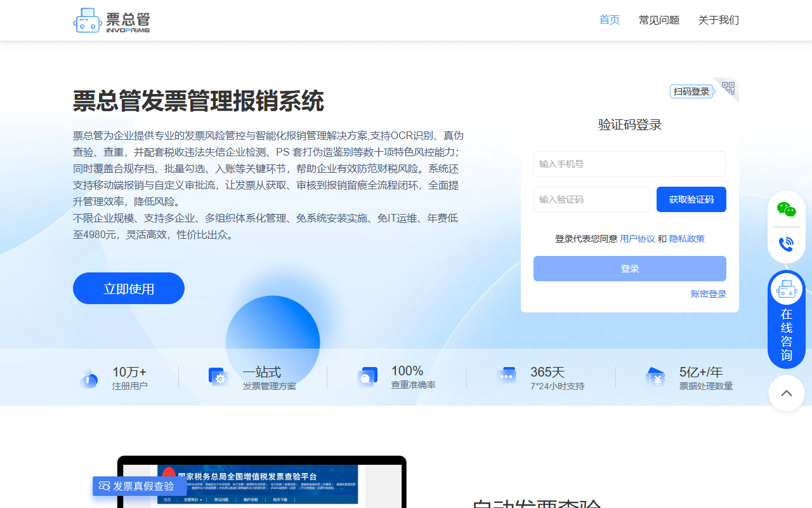This screenshot has height=508, width=812.
Task: Click the 7*24小时支持 text
Action: (x=558, y=386)
